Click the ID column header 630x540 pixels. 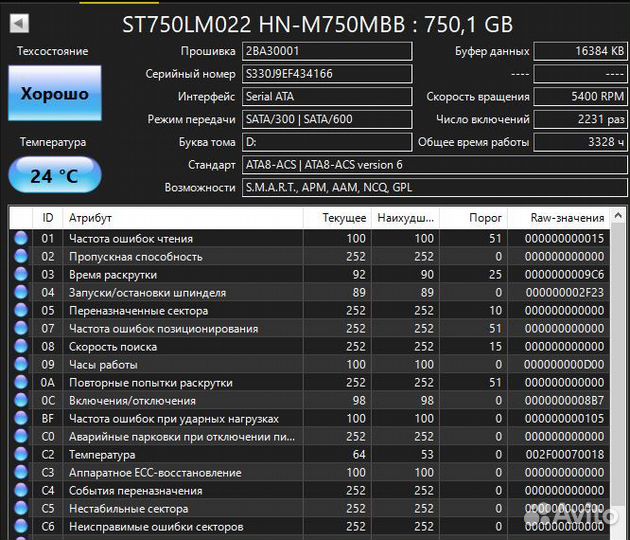(x=47, y=218)
